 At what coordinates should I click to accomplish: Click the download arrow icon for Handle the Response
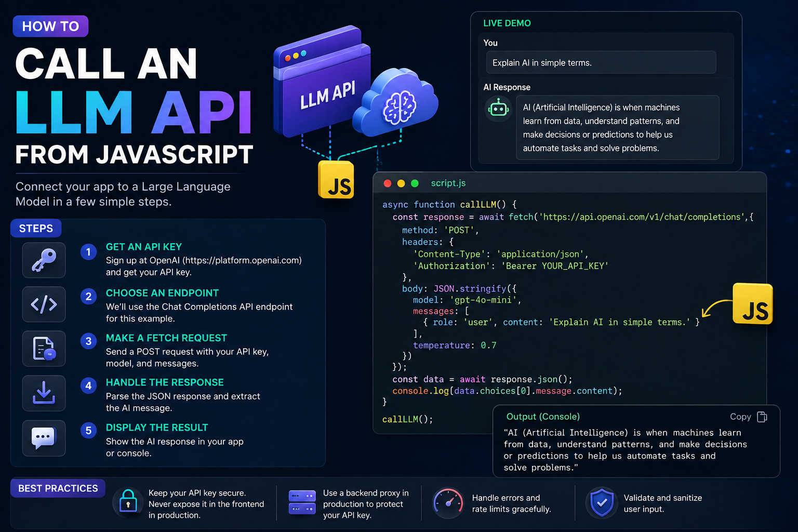pyautogui.click(x=44, y=393)
